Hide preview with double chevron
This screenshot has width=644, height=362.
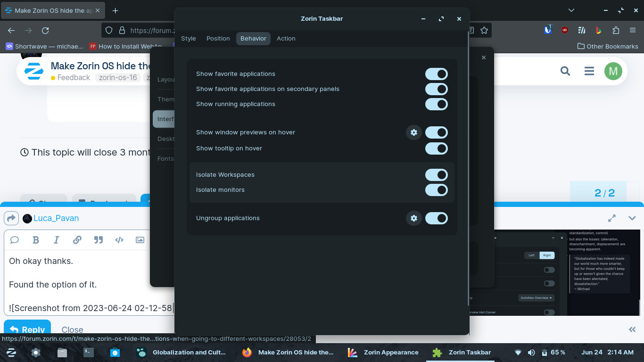point(632,329)
